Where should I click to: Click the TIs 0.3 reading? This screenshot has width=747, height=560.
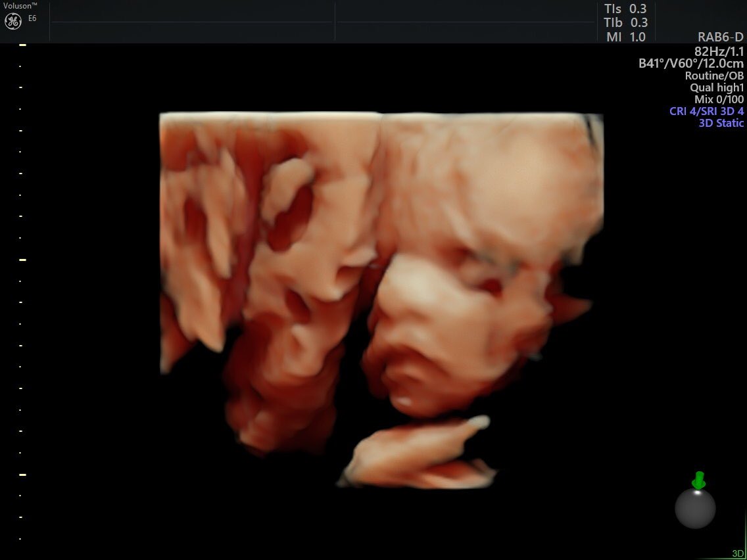coord(625,9)
